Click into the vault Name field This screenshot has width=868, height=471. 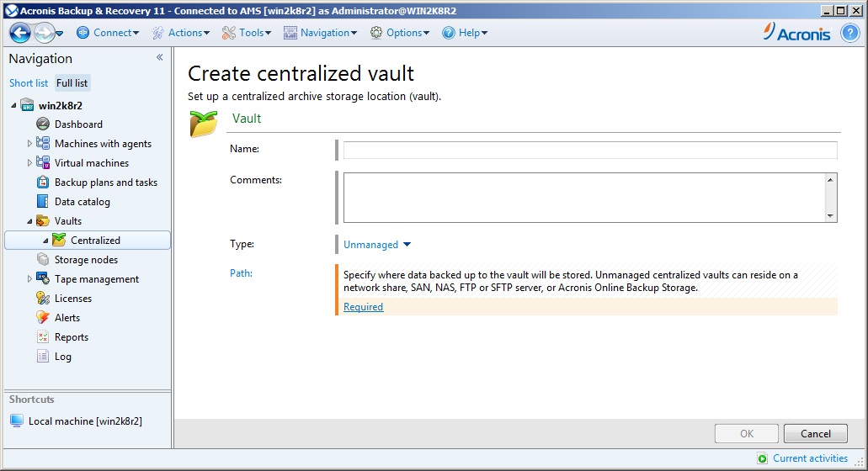(x=590, y=150)
